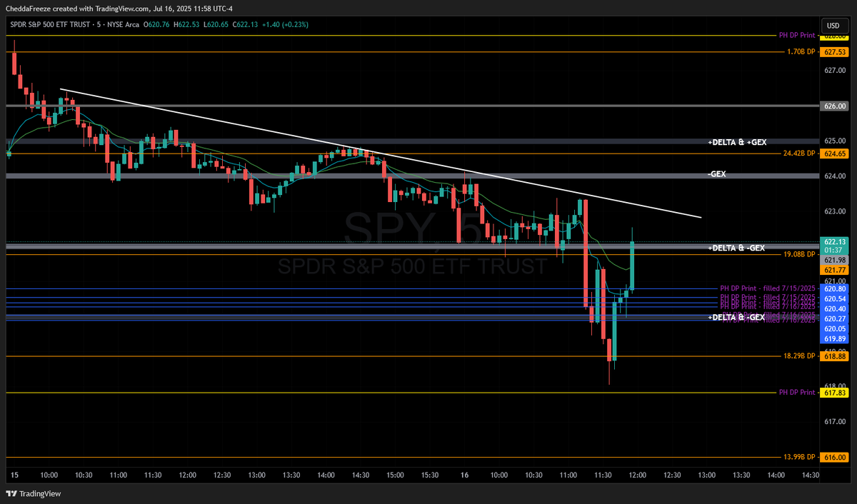This screenshot has height=504, width=857.
Task: Click the 620.27 blue price tag
Action: pyautogui.click(x=834, y=318)
